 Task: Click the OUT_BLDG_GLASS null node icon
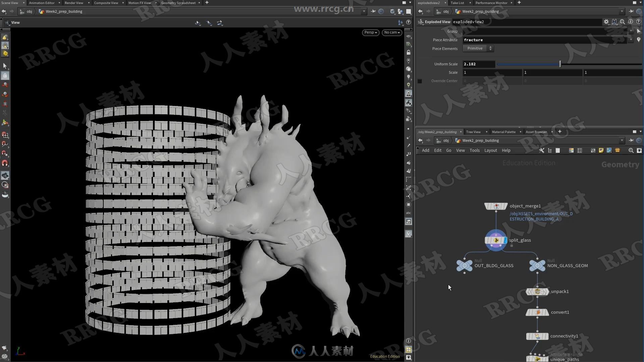coord(464,266)
